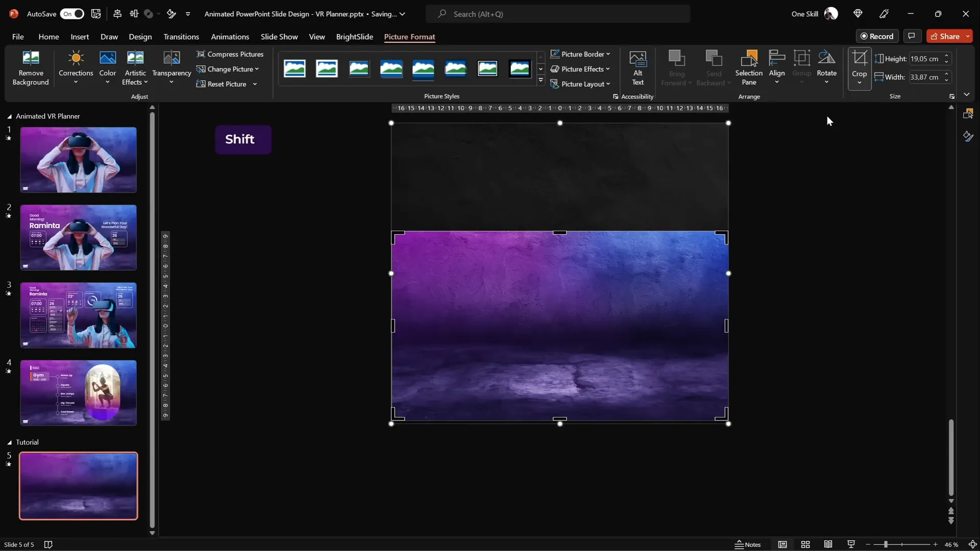Viewport: 980px width, 551px height.
Task: Select slide 4 thumbnail
Action: pos(78,393)
